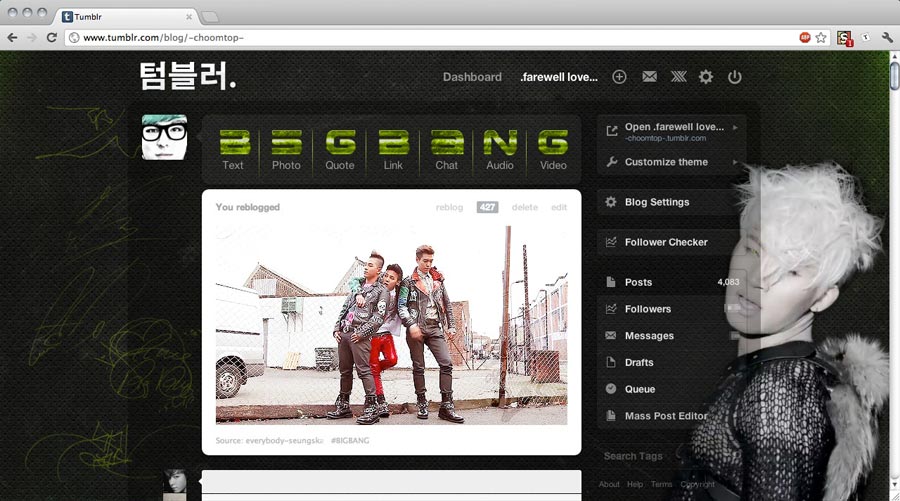Image resolution: width=900 pixels, height=501 pixels.
Task: Click the Terms footer link
Action: [661, 484]
